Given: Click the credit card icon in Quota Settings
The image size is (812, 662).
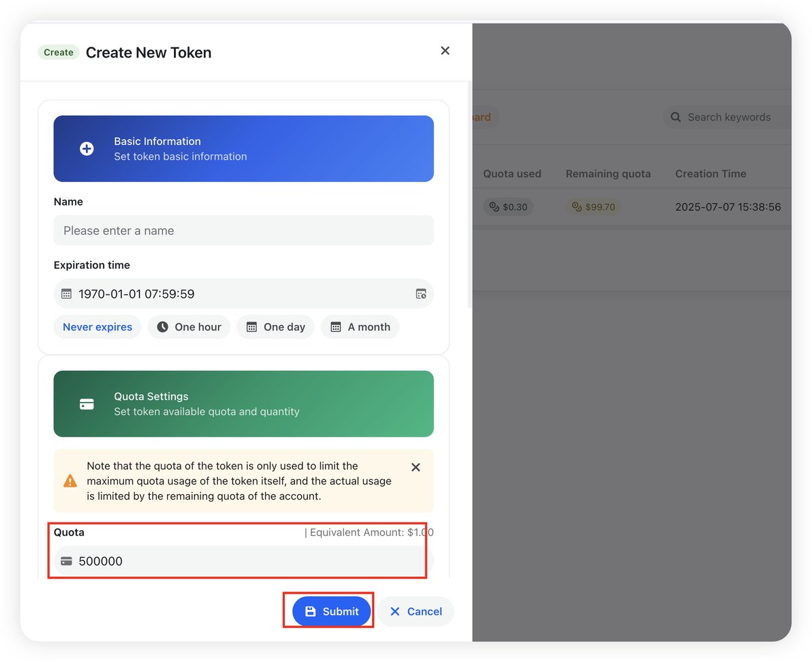Looking at the screenshot, I should pos(87,404).
